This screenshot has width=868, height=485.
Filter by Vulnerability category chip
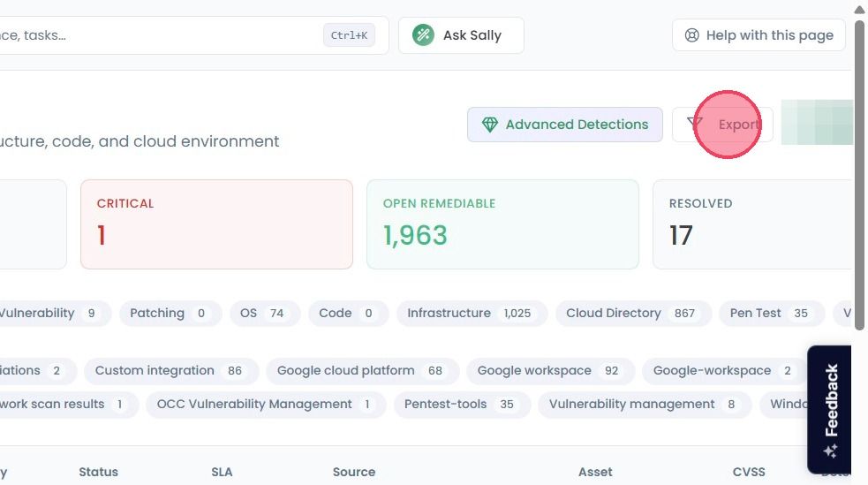click(x=54, y=314)
